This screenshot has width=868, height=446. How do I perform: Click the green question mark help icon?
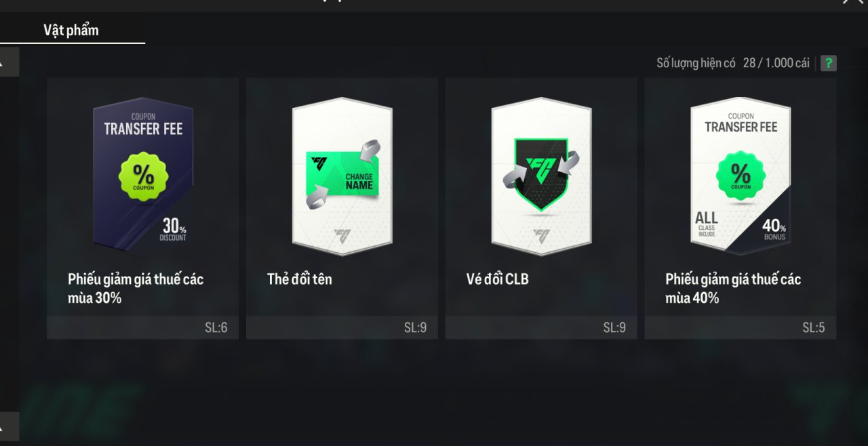click(828, 63)
